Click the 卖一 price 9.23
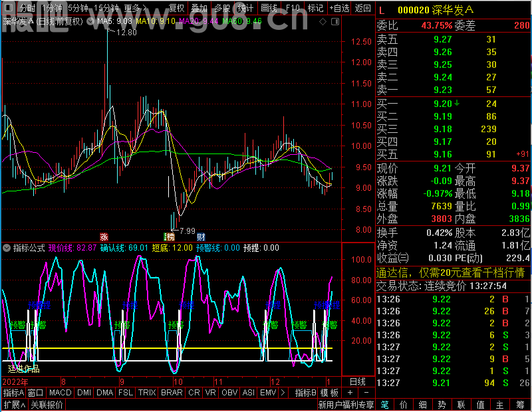This screenshot has width=532, height=412. point(443,90)
